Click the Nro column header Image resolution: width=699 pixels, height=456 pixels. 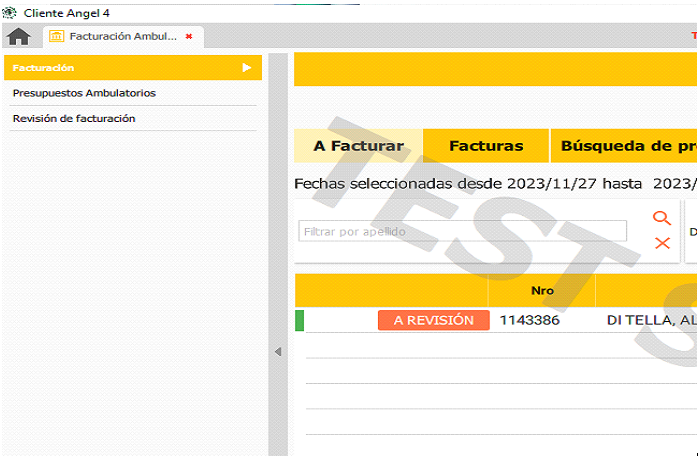click(x=542, y=291)
